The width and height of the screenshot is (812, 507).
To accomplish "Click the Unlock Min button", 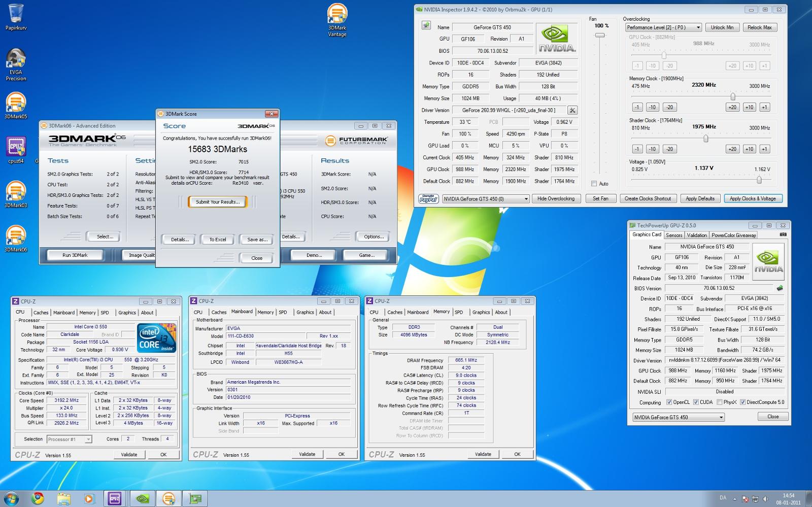I will (x=722, y=27).
